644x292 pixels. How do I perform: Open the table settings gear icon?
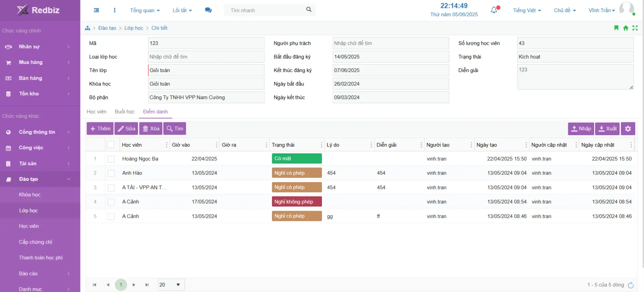pyautogui.click(x=628, y=129)
